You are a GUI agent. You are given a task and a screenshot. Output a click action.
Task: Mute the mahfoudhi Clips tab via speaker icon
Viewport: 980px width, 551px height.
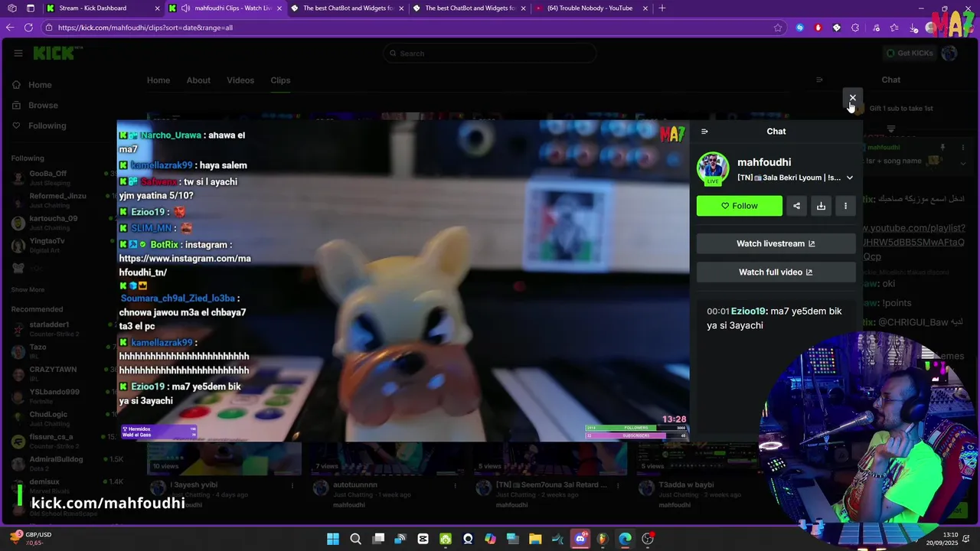[185, 8]
